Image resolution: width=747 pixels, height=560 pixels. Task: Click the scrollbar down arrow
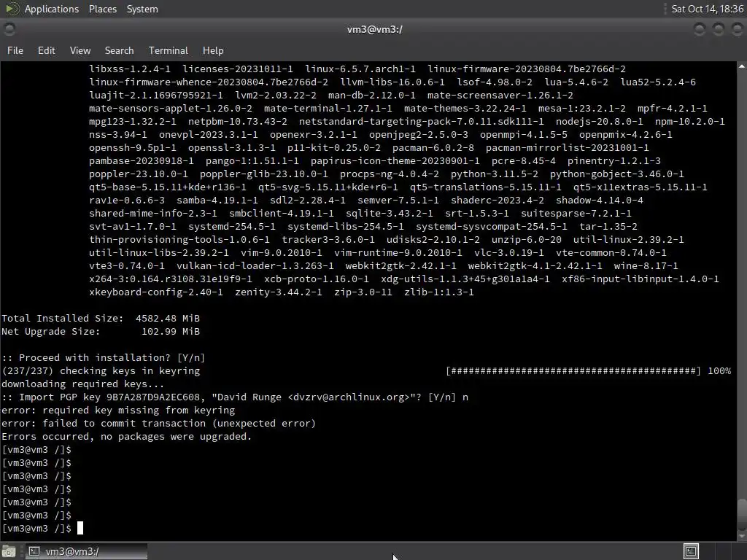(x=742, y=536)
